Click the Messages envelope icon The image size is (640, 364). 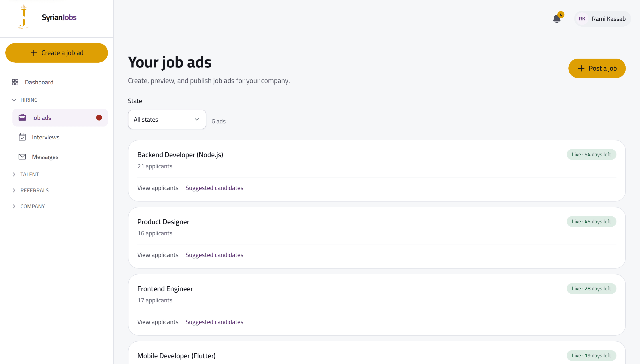tap(22, 156)
